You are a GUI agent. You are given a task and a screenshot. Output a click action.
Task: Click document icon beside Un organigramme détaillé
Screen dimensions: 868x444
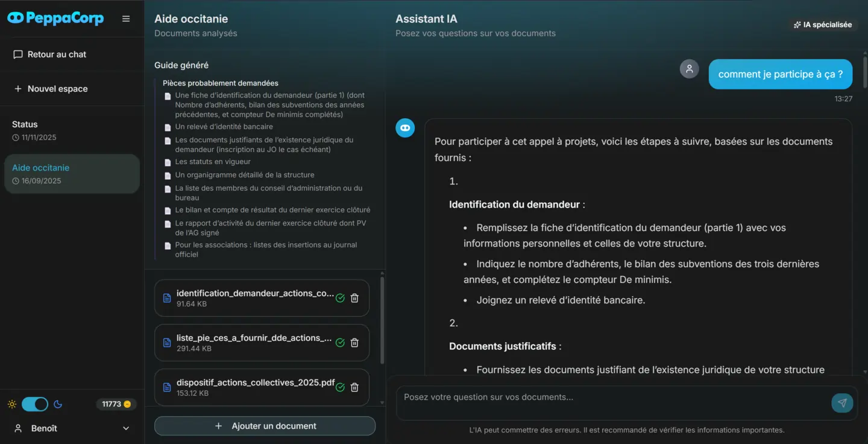168,176
